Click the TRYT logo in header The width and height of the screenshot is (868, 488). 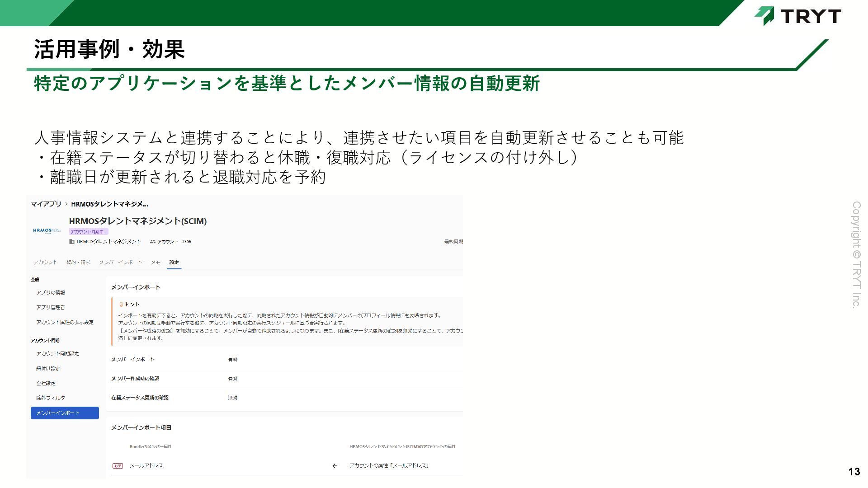coord(797,16)
